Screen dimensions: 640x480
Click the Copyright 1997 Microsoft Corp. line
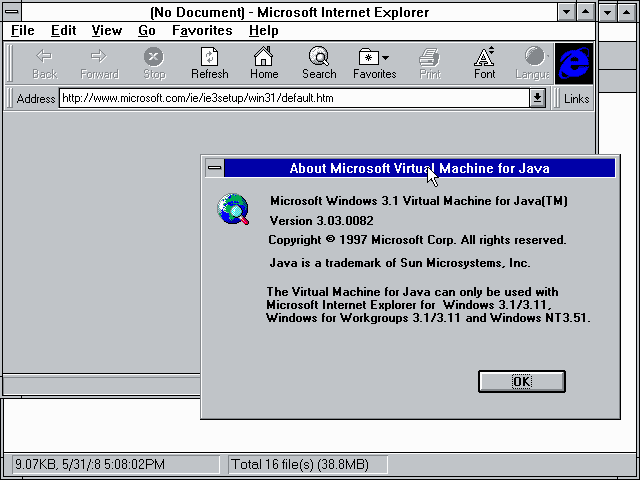click(x=417, y=240)
